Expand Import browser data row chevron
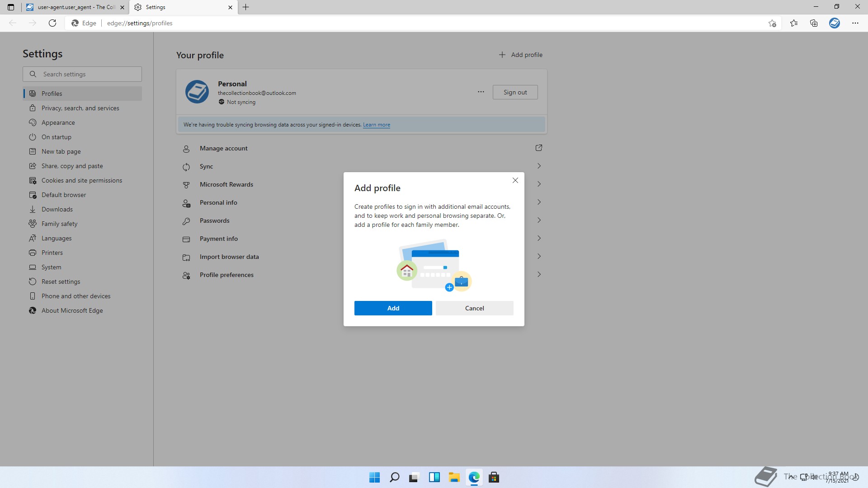The image size is (868, 488). [x=539, y=256]
